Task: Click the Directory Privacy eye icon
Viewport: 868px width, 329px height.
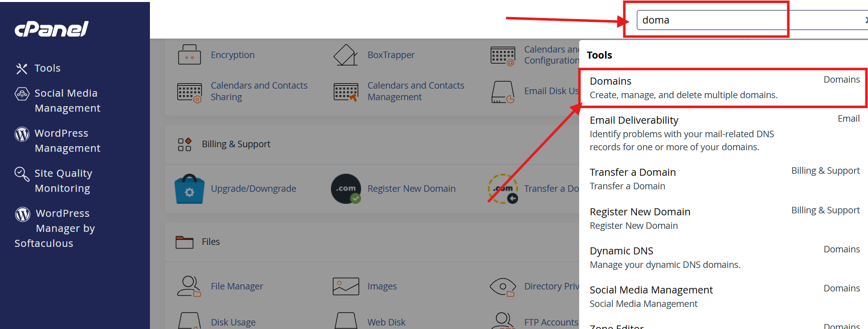Action: (503, 287)
